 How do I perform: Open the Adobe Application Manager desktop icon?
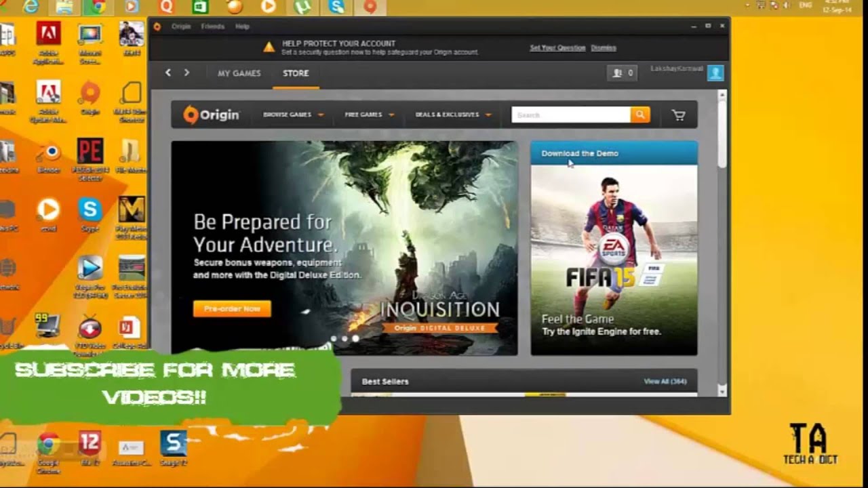[48, 42]
